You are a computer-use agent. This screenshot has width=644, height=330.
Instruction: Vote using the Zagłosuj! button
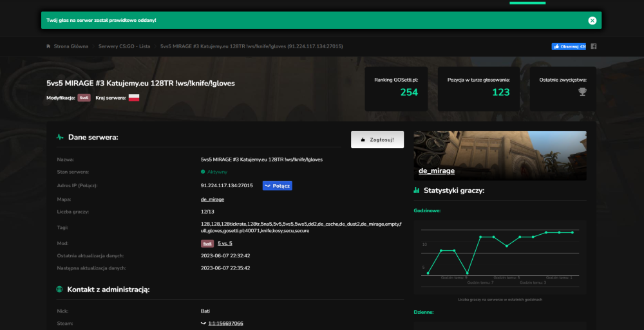pos(377,140)
